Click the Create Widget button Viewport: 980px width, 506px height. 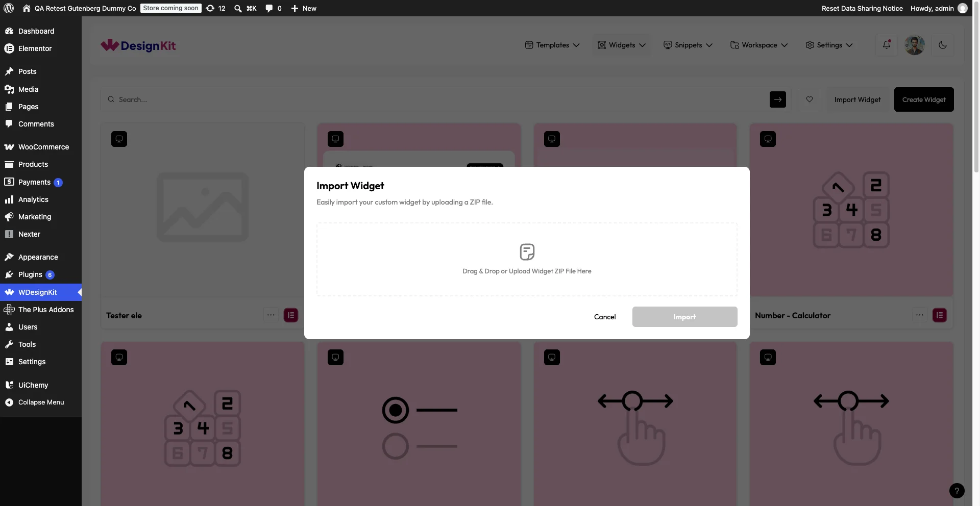coord(924,99)
